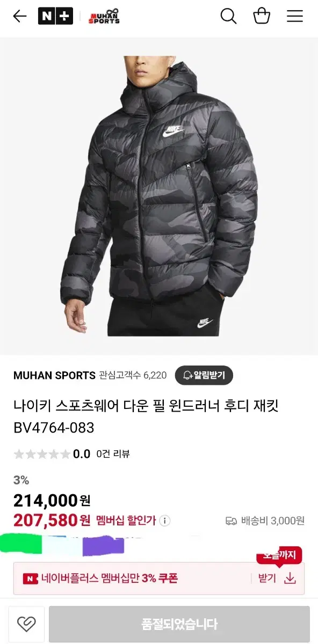Viewport: 318px width, 644px height.
Task: Tap the 오늘까지 badge
Action: coord(279,555)
